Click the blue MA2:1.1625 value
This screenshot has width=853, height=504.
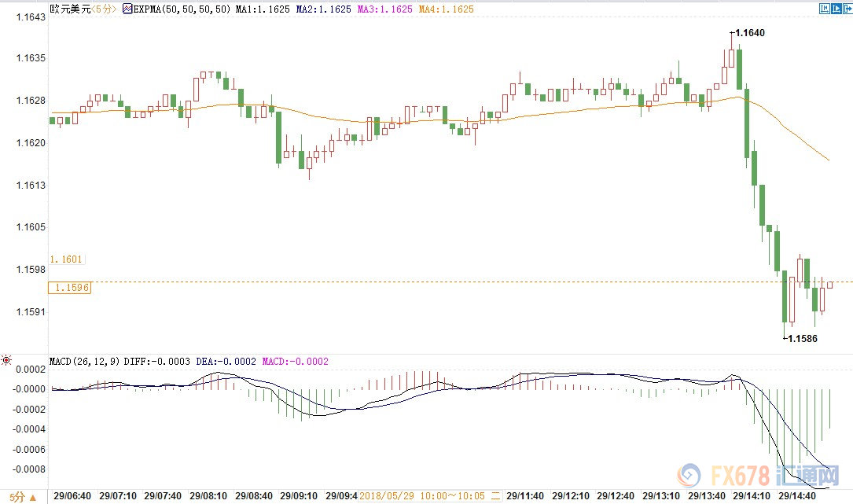[324, 9]
